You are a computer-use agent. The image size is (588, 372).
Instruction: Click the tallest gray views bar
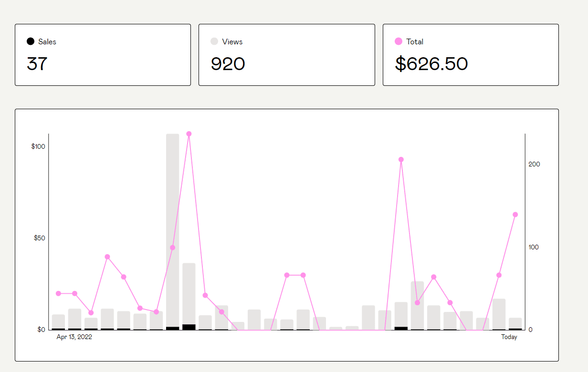pyautogui.click(x=173, y=232)
